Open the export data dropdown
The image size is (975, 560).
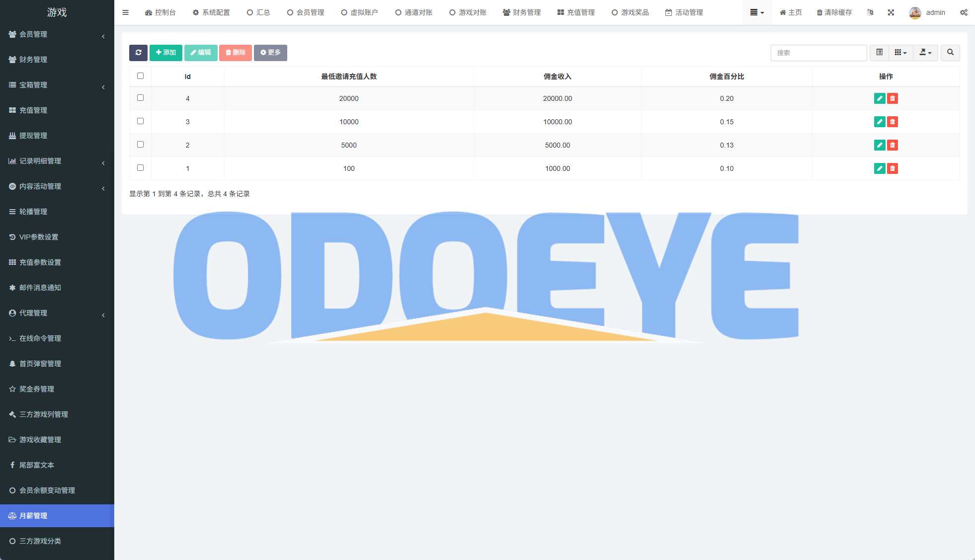(x=925, y=53)
